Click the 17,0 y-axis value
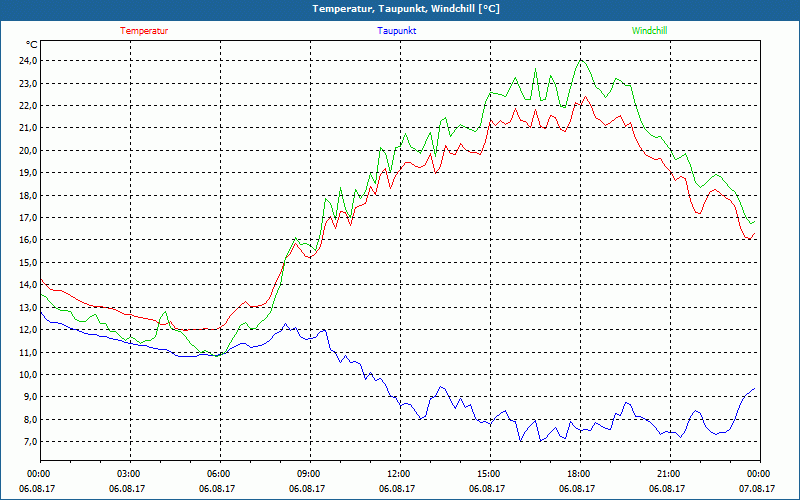Screen dimensions: 800x500 click(29, 217)
